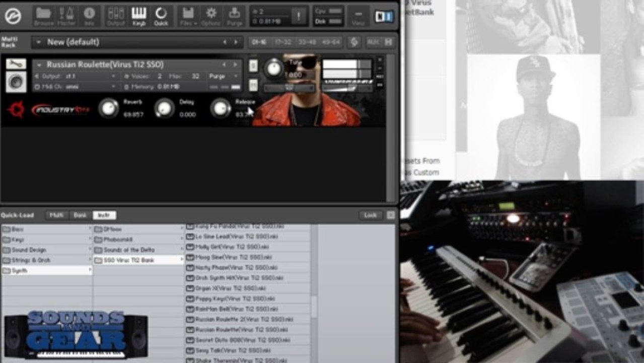Screen dimensions: 644x363
Task: Click the minimize all instruments icon
Action: point(388,42)
